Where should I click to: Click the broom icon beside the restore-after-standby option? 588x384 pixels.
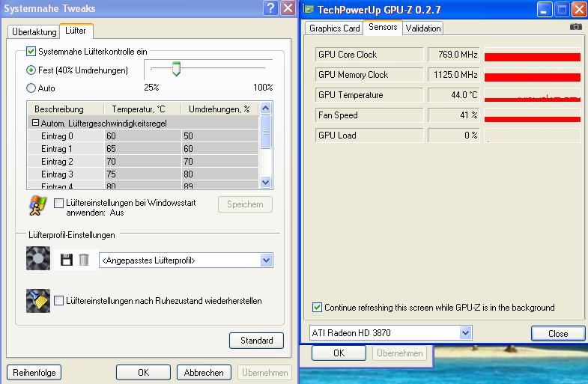38,300
